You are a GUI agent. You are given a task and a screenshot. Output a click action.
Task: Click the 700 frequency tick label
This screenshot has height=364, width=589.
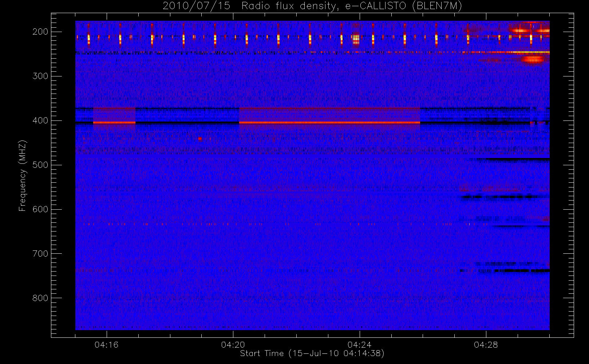coord(40,254)
